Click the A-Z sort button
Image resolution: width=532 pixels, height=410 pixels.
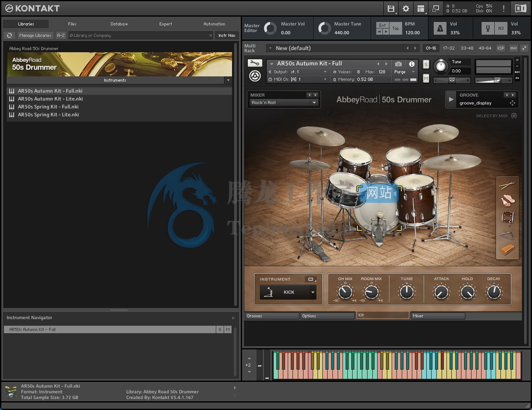(61, 36)
